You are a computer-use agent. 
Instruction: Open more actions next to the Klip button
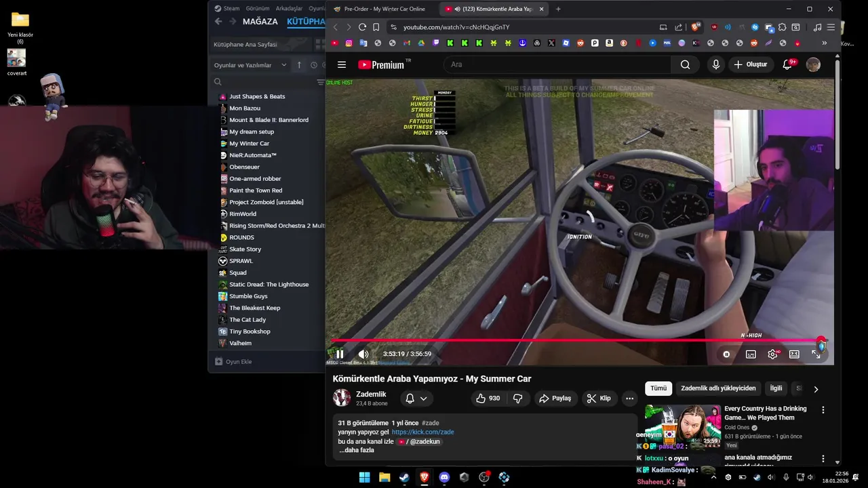tap(629, 399)
